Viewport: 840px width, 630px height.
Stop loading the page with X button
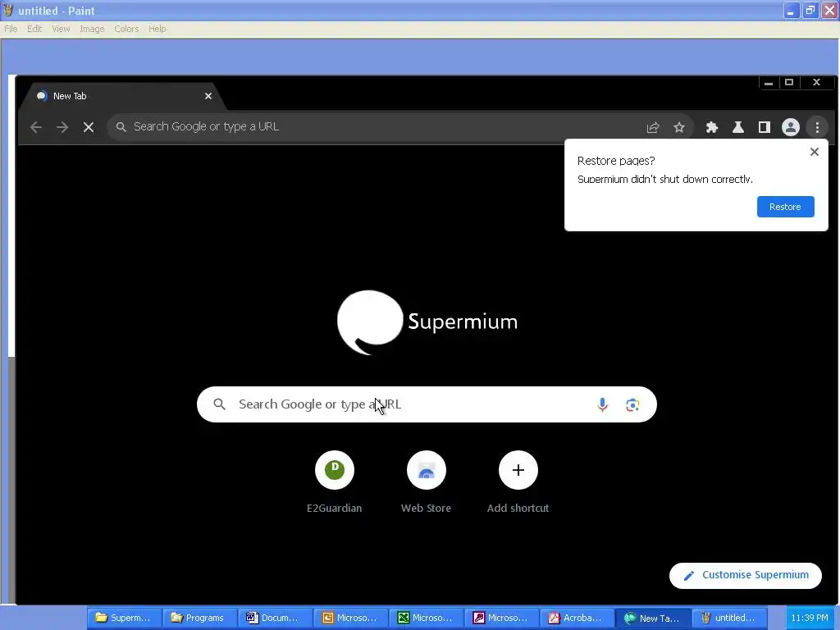[x=89, y=127]
